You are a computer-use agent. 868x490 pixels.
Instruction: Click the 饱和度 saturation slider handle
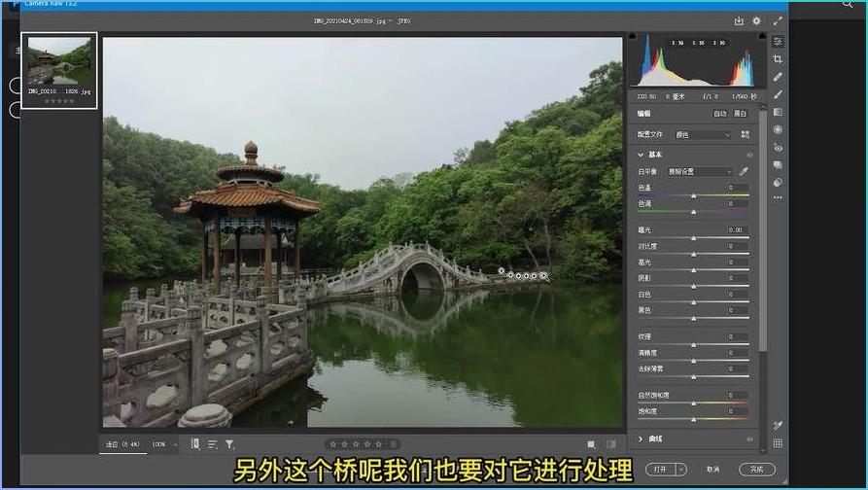click(694, 420)
